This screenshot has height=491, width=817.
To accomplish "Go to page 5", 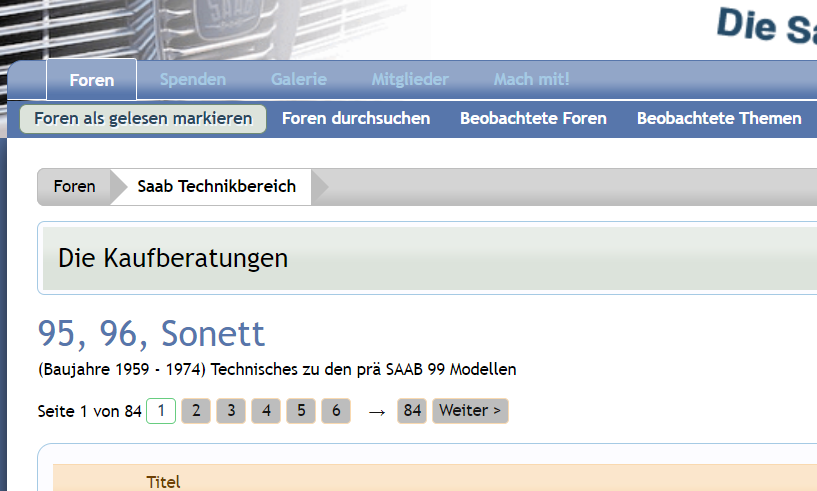I will [301, 411].
